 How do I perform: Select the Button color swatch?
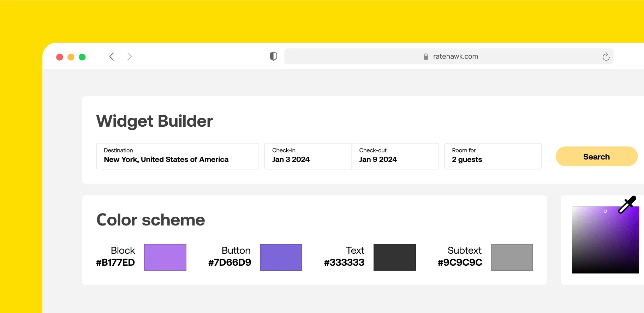(281, 257)
